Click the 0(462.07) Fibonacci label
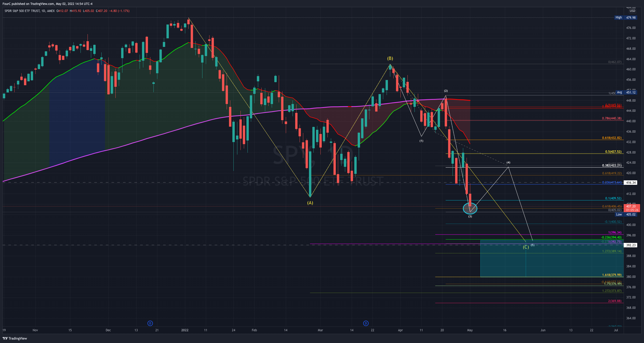This screenshot has width=644, height=343. (x=615, y=62)
